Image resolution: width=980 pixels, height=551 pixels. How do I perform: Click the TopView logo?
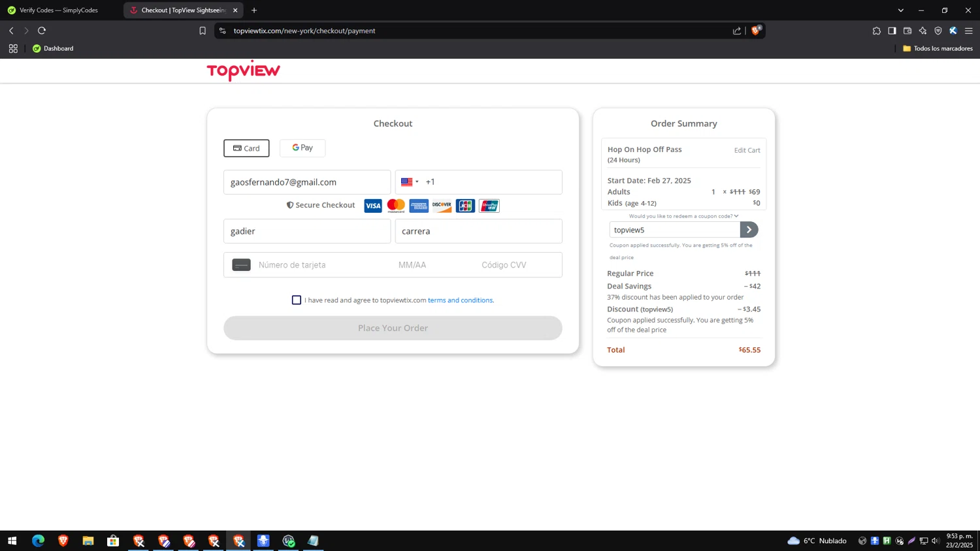(243, 71)
